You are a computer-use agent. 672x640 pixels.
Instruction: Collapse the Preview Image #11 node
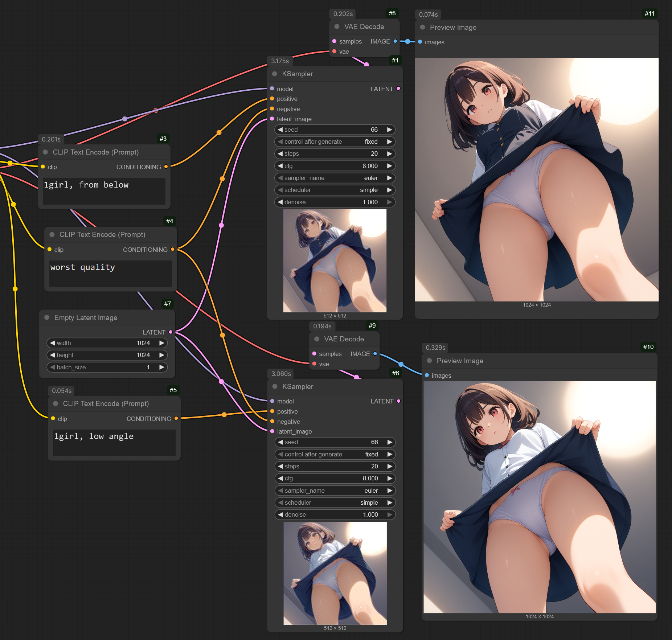coord(422,27)
